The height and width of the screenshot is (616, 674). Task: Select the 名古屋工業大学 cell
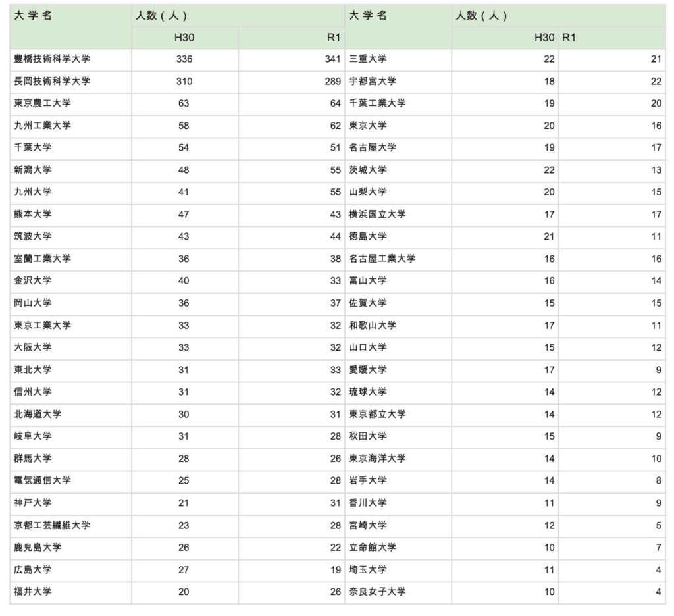(382, 259)
